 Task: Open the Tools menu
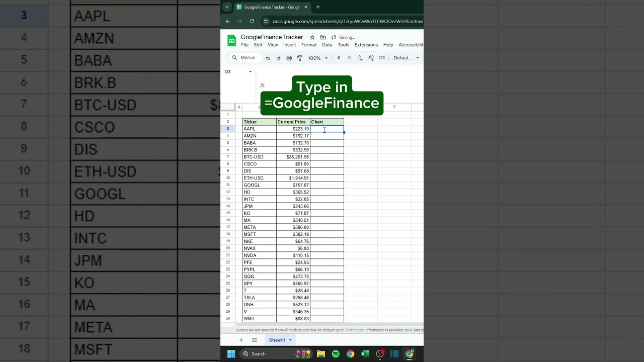(344, 45)
